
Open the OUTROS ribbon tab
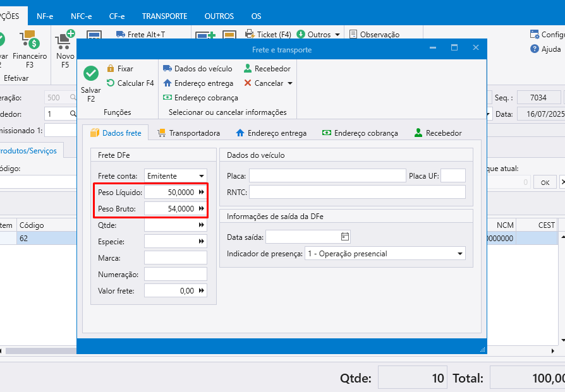coord(219,16)
